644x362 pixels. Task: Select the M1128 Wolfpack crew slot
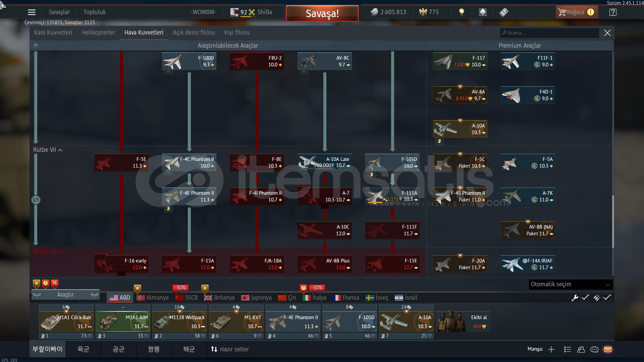coord(179,322)
